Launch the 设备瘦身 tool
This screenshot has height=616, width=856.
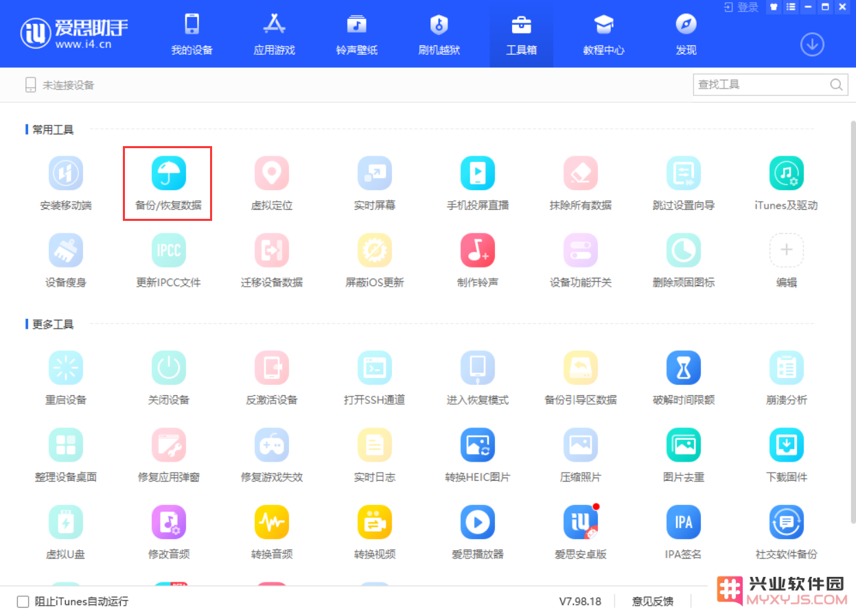[66, 260]
